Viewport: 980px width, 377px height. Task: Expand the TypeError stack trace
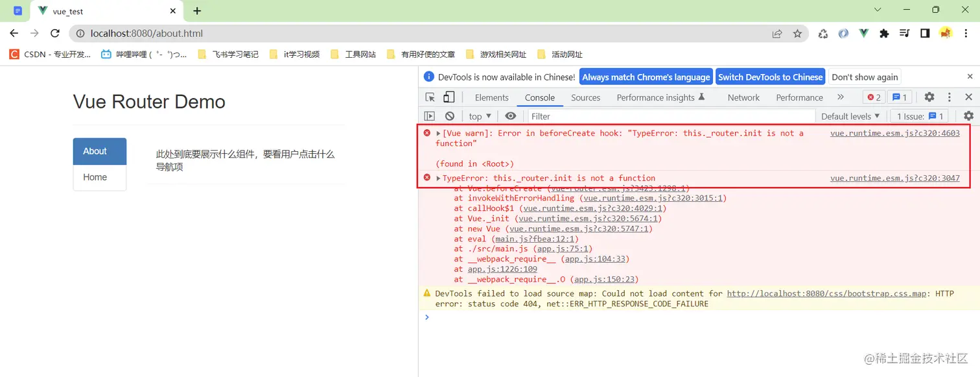point(439,178)
